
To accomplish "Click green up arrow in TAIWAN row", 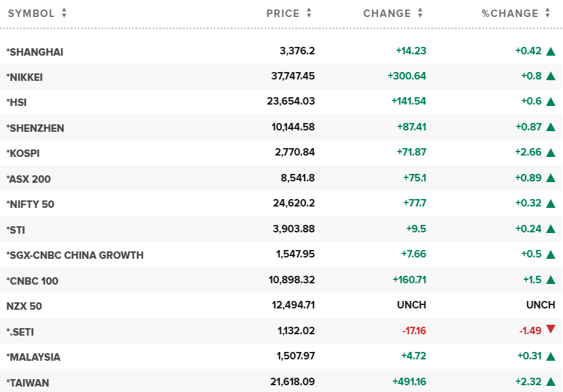I will (x=551, y=382).
